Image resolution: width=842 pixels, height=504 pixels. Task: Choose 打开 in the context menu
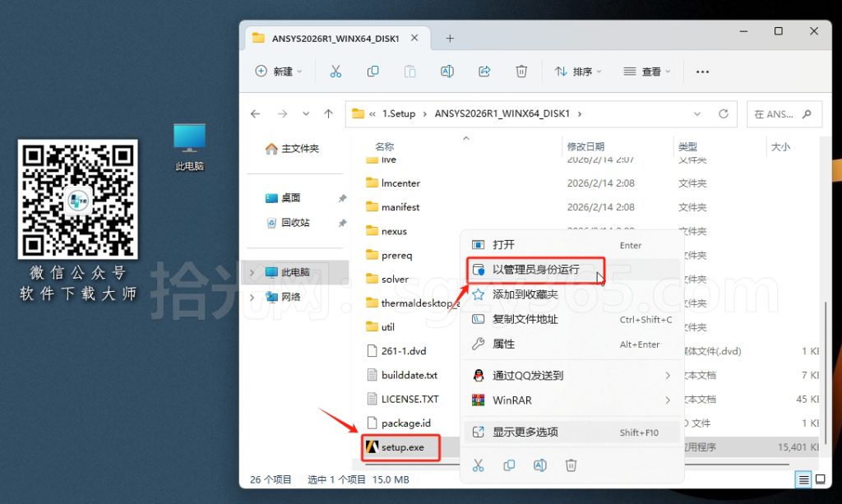572,245
